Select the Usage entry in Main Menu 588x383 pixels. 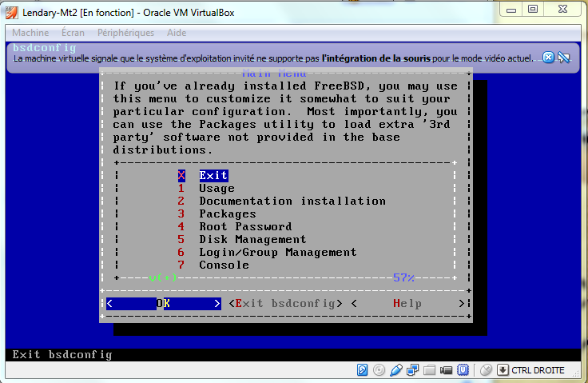pos(217,188)
